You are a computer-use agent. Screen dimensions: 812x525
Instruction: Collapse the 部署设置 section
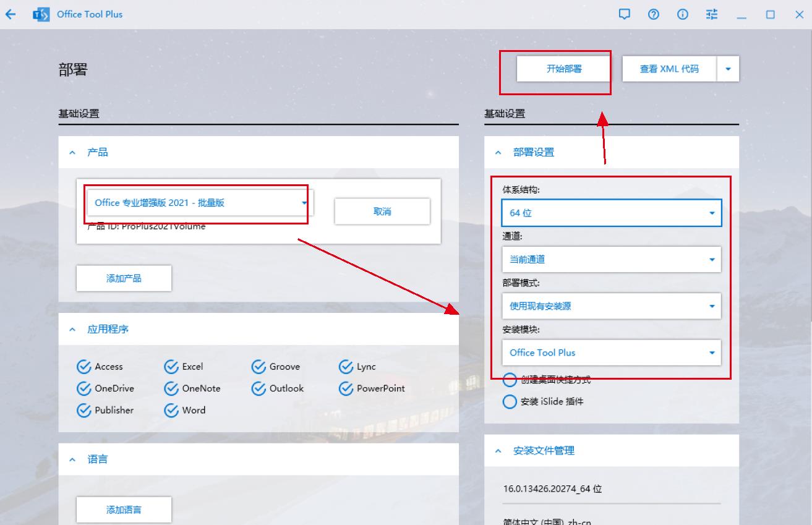coord(498,152)
